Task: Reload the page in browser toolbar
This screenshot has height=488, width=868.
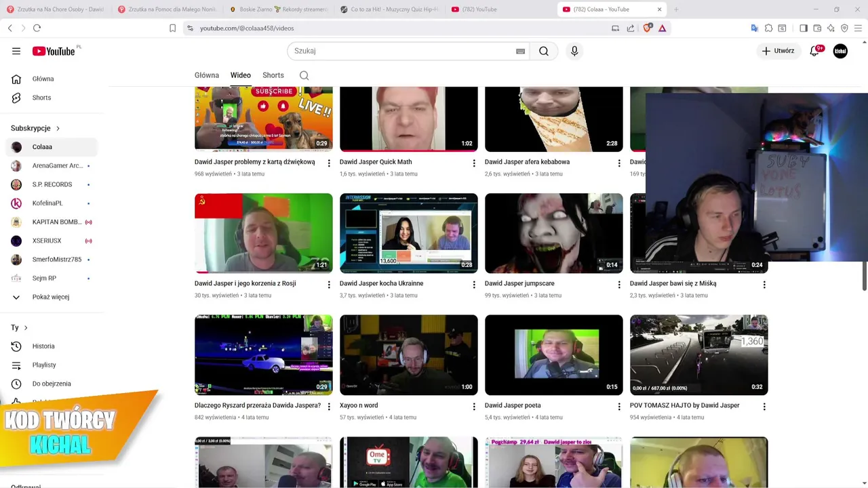Action: pyautogui.click(x=37, y=28)
